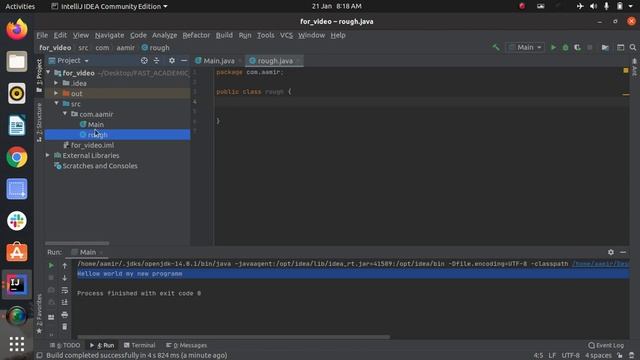Screen dimensions: 640x360
Task: Click aamir breadcrumb in navigation bar
Action: [x=125, y=48]
